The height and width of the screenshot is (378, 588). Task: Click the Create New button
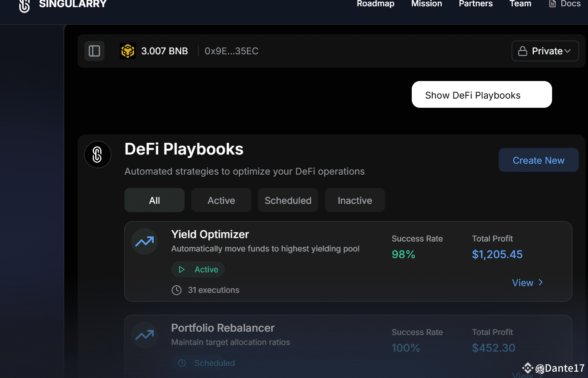539,160
